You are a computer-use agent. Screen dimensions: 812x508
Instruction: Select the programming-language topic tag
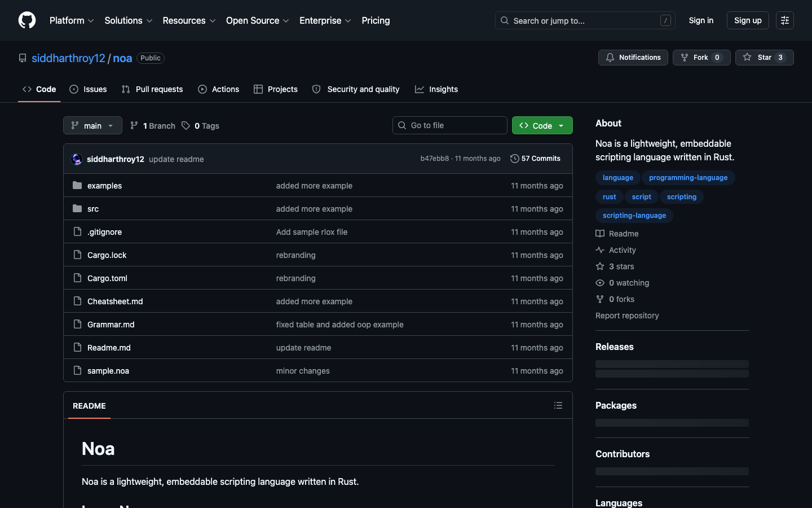(x=688, y=178)
